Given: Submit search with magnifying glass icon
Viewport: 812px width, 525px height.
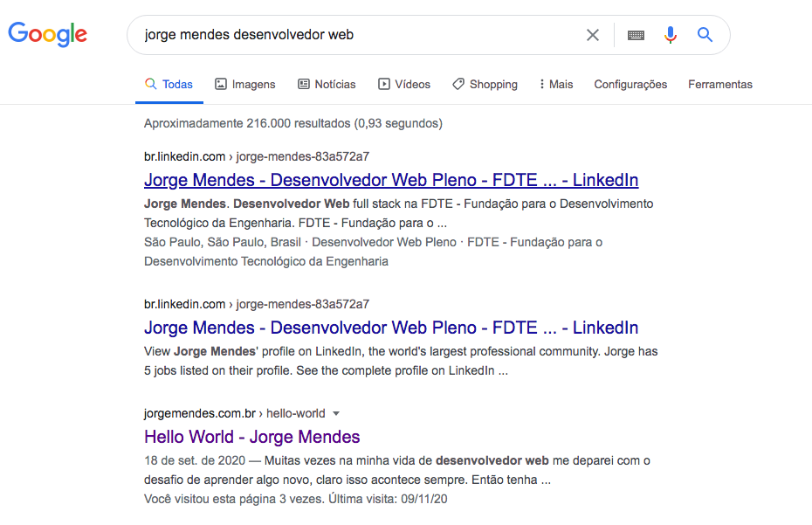Looking at the screenshot, I should point(705,35).
